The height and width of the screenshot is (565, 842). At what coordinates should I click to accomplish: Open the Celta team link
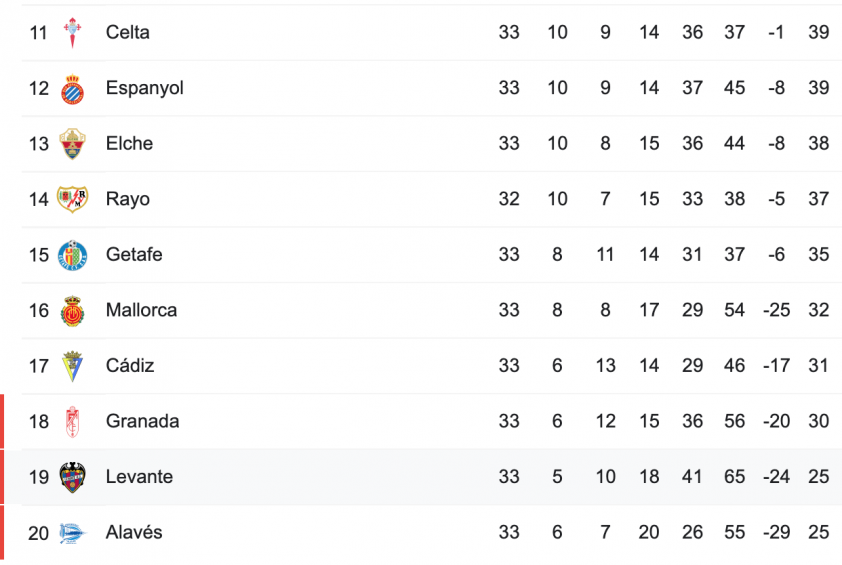(128, 32)
